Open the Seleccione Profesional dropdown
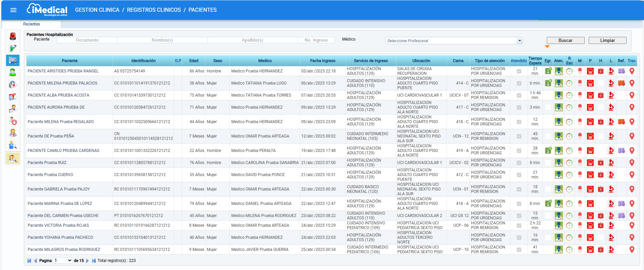 click(x=520, y=41)
